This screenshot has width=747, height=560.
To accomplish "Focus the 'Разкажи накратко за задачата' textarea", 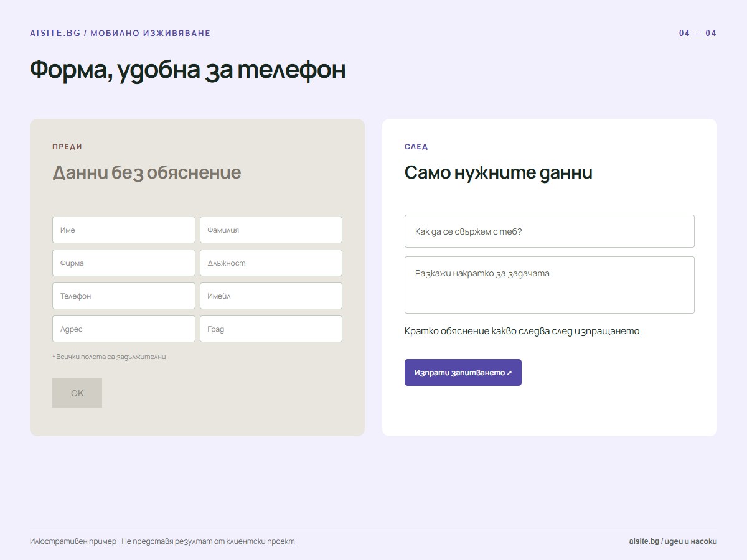I will pos(550,285).
